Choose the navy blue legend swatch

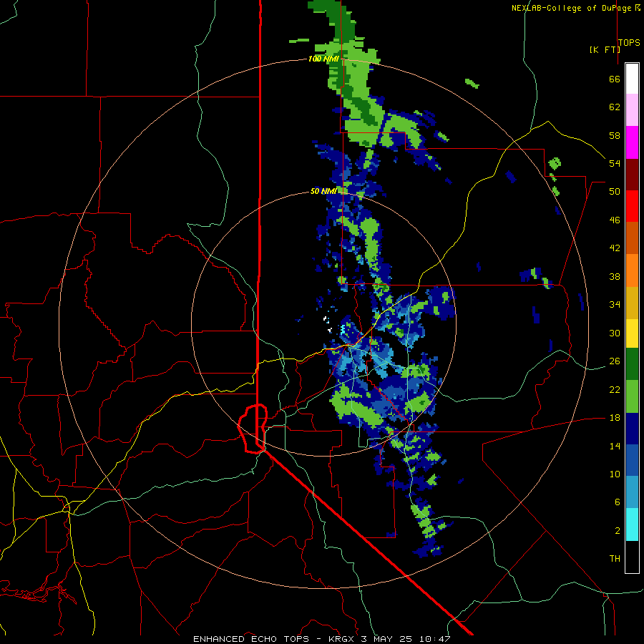pyautogui.click(x=632, y=429)
